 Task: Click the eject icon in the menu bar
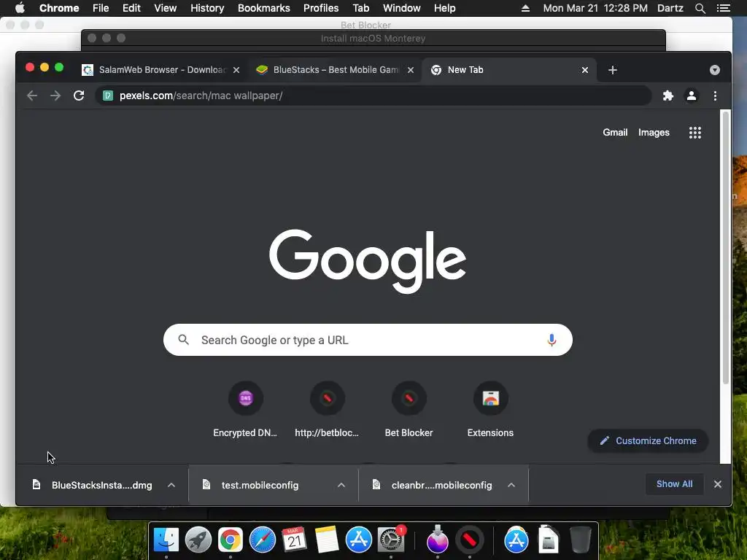pos(525,8)
